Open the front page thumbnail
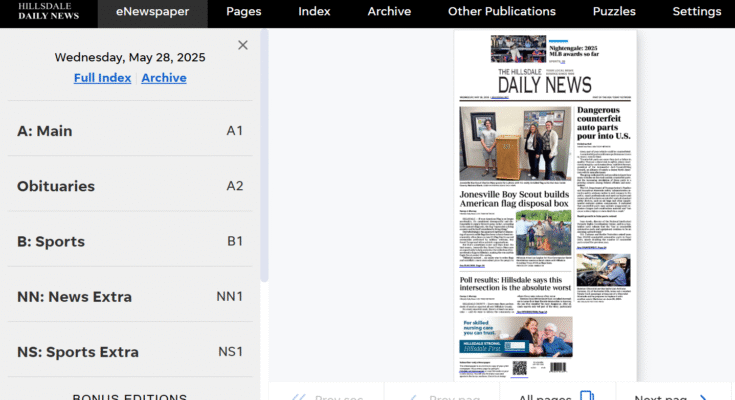This screenshot has width=735, height=400. coord(545,205)
